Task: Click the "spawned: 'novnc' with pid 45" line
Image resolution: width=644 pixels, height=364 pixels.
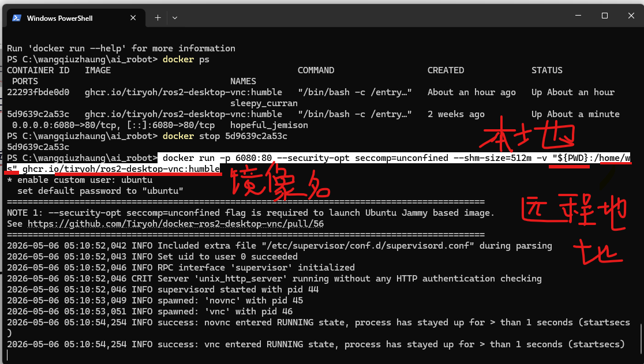Action: 155,301
